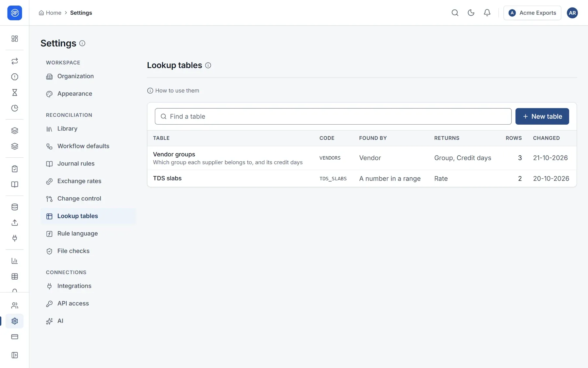Toggle dark mode moon icon
The height and width of the screenshot is (368, 588).
[x=471, y=13]
